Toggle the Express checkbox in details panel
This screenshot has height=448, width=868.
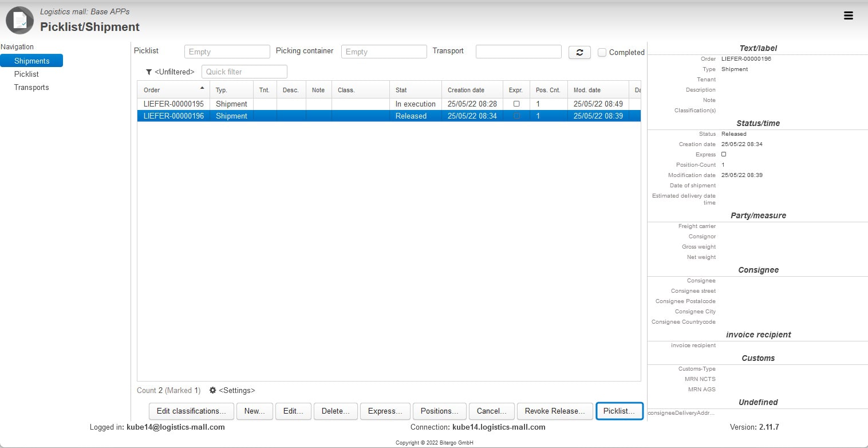tap(724, 154)
